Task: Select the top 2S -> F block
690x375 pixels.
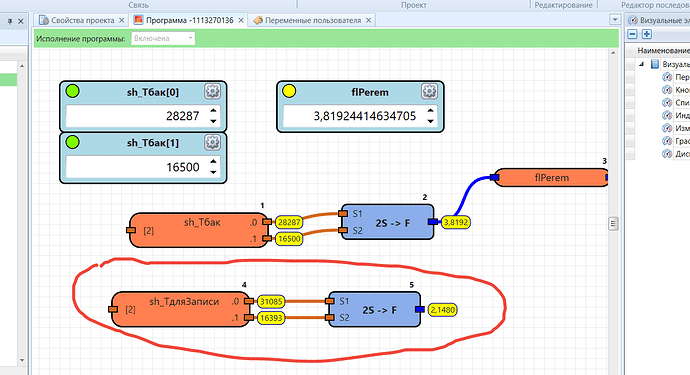Action: click(x=387, y=222)
